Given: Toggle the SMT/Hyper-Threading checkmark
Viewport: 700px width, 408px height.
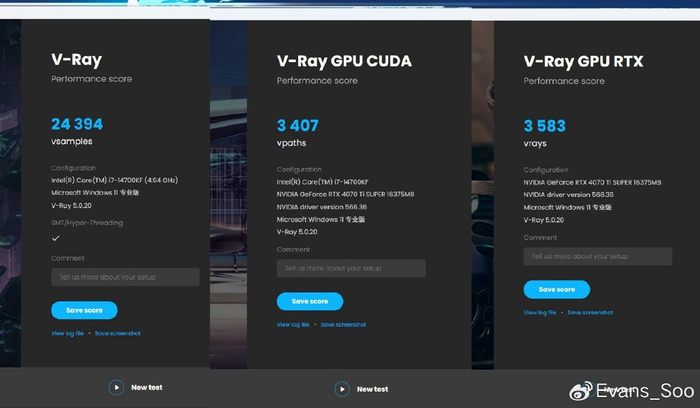Looking at the screenshot, I should pyautogui.click(x=55, y=238).
